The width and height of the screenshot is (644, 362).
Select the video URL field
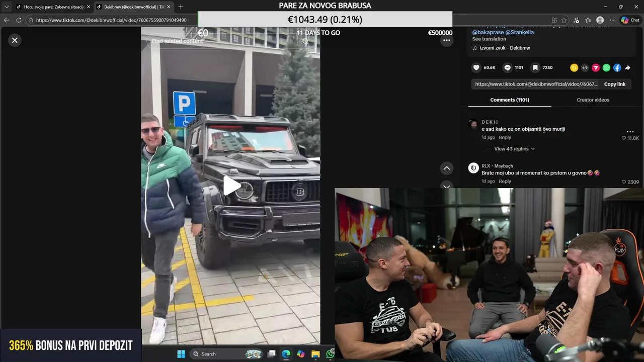(536, 84)
